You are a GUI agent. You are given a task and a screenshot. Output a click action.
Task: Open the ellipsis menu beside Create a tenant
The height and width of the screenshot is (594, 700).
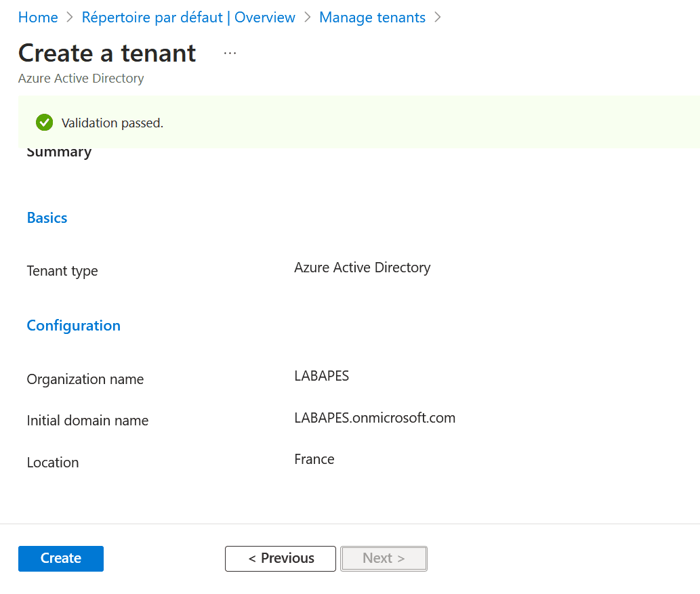[230, 54]
